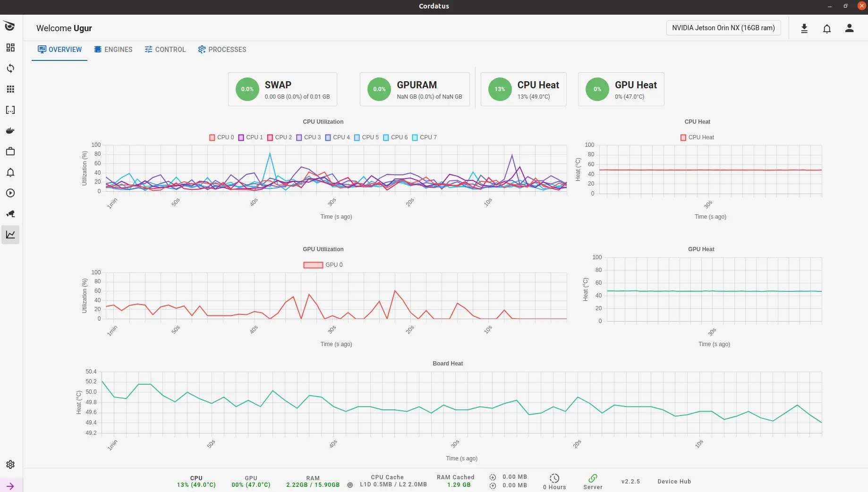Click the Server link in the status bar
868x492 pixels.
pos(593,482)
